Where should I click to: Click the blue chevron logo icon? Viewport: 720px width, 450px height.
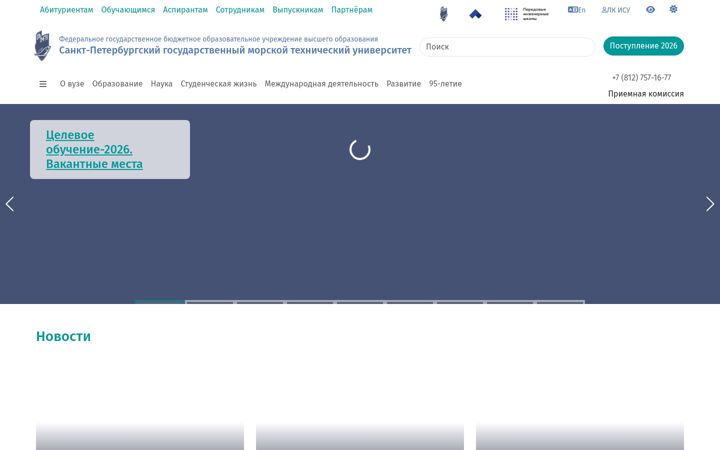click(x=475, y=14)
